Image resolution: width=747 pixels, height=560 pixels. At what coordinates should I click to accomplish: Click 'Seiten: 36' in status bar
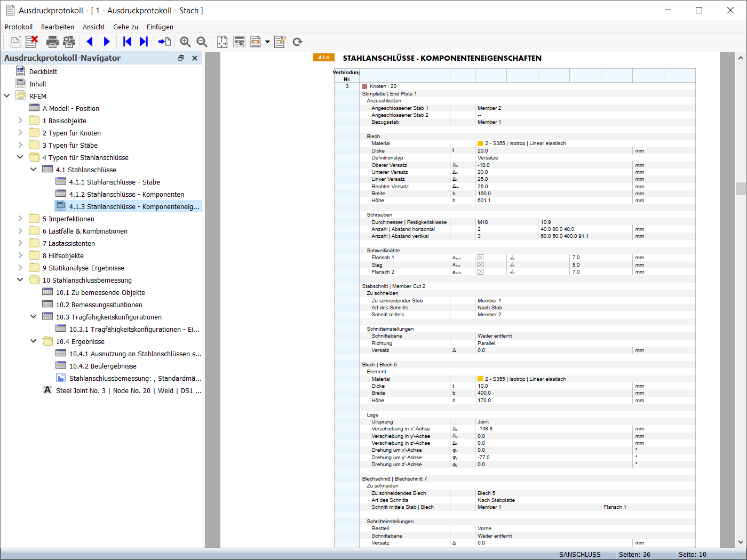pos(634,554)
